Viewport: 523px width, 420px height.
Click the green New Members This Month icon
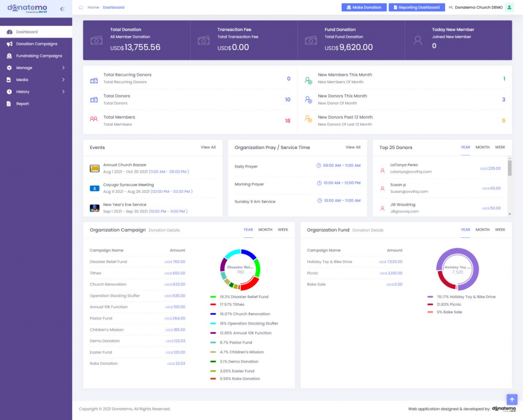(307, 79)
